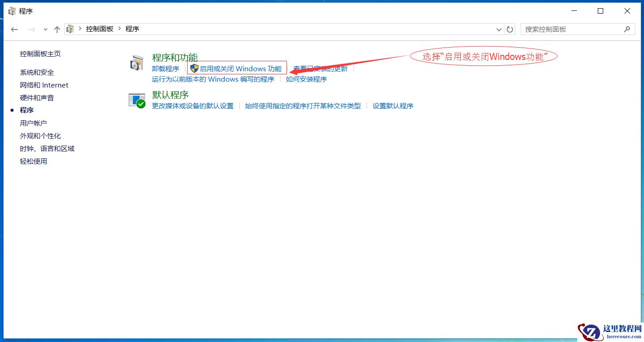
Task: Open 启用或关闭 Windows 功能
Action: 241,68
